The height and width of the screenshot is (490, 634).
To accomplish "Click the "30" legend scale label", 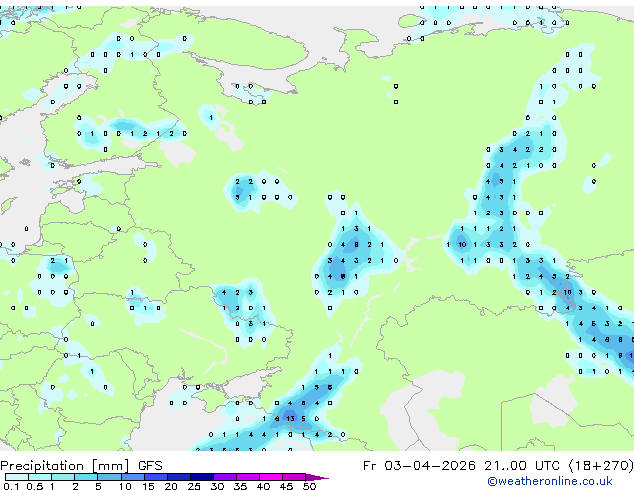I will [x=217, y=486].
